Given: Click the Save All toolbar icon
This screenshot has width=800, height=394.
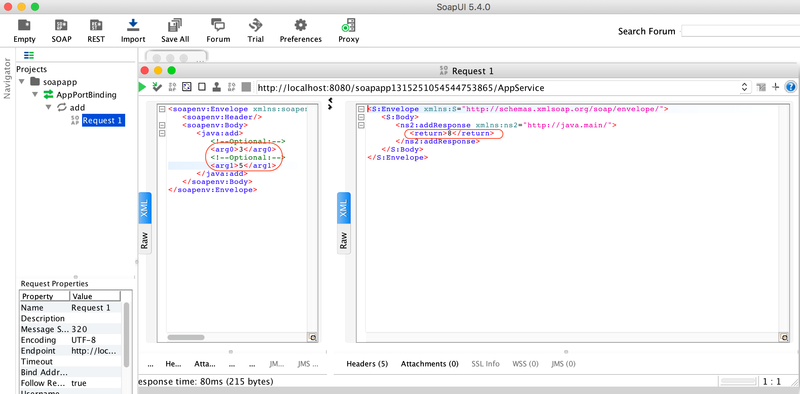Looking at the screenshot, I should tap(175, 31).
